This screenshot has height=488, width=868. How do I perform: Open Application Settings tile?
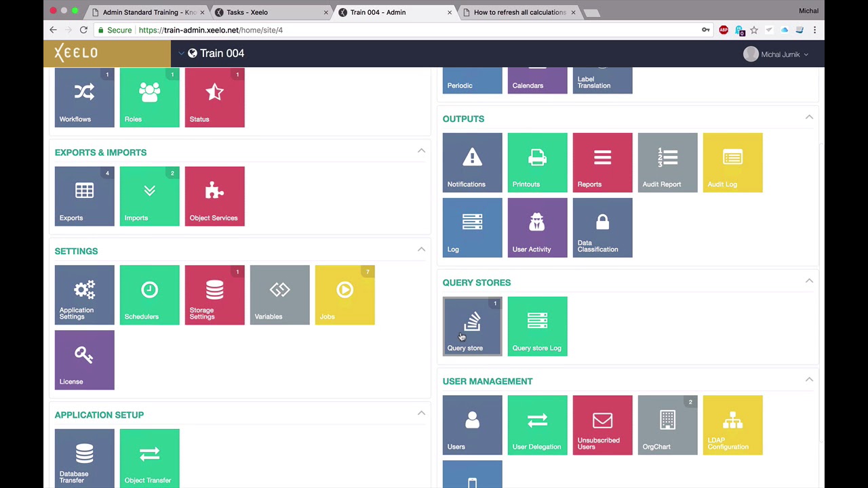point(84,295)
